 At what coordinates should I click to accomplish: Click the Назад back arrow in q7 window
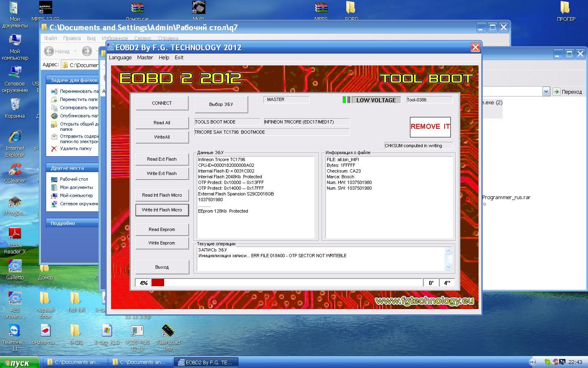click(49, 51)
